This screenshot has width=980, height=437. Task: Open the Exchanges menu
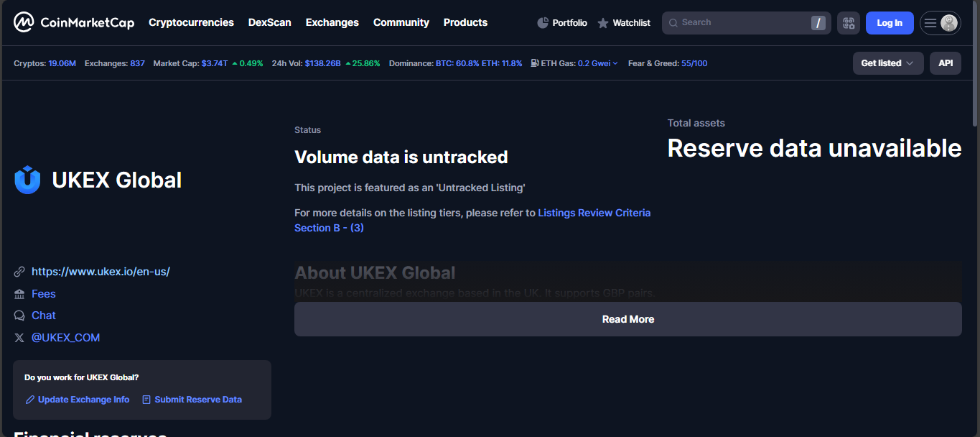click(332, 22)
